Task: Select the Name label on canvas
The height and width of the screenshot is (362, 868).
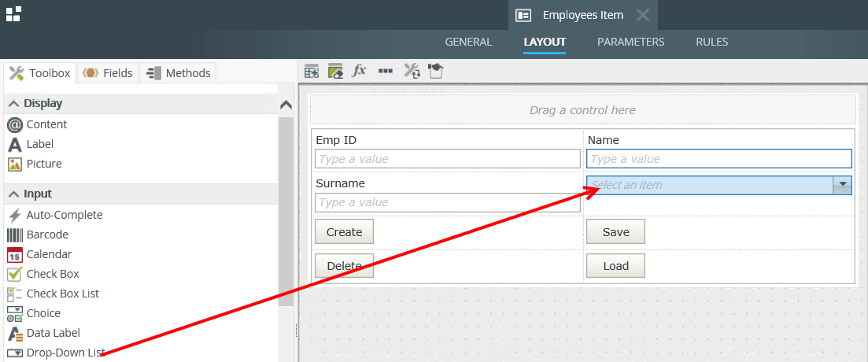Action: click(x=604, y=141)
